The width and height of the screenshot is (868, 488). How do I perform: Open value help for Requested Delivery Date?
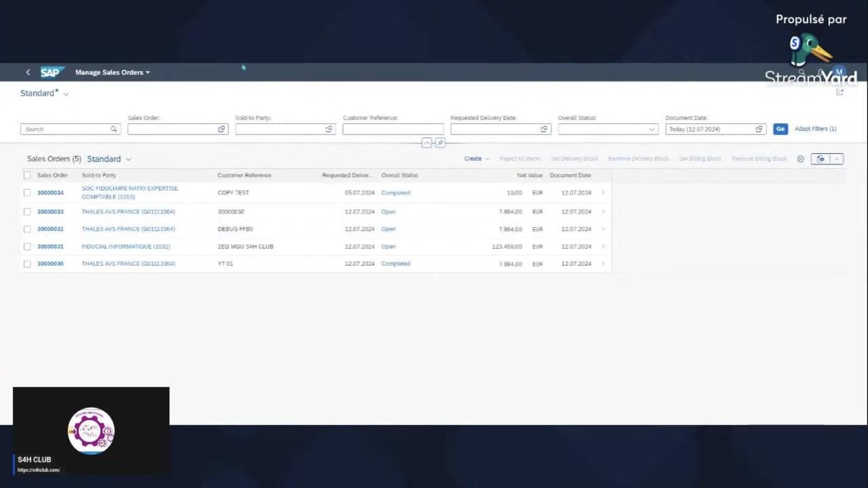(x=544, y=129)
